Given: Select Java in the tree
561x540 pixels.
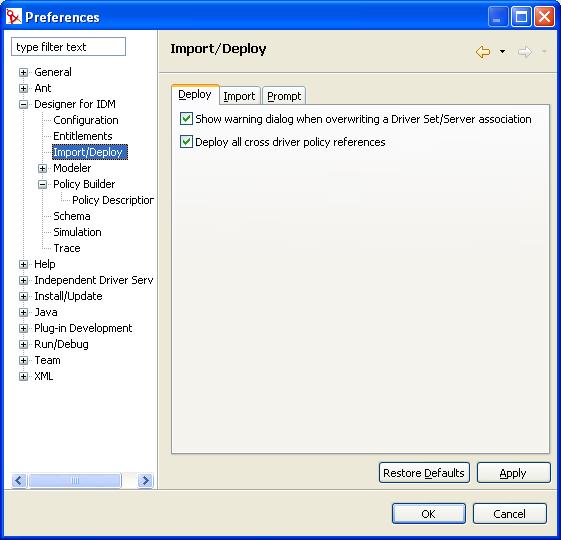Looking at the screenshot, I should point(46,312).
